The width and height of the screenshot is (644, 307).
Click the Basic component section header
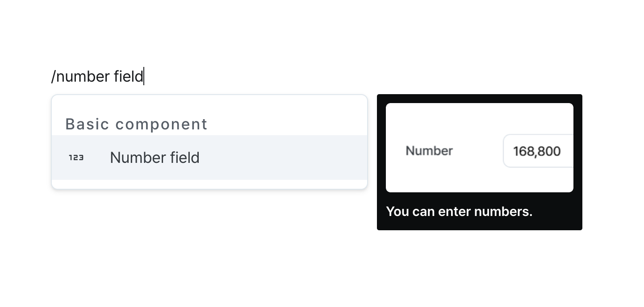pos(136,124)
